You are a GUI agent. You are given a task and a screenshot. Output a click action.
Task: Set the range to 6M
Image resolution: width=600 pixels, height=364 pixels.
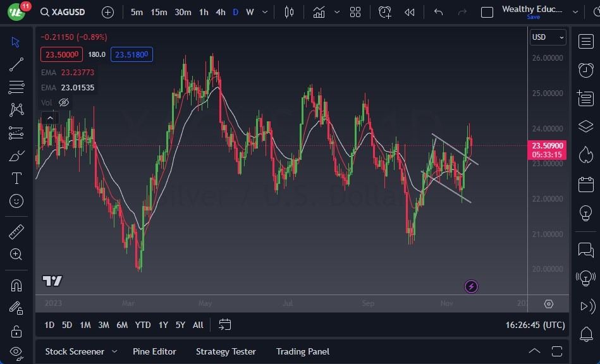(122, 325)
